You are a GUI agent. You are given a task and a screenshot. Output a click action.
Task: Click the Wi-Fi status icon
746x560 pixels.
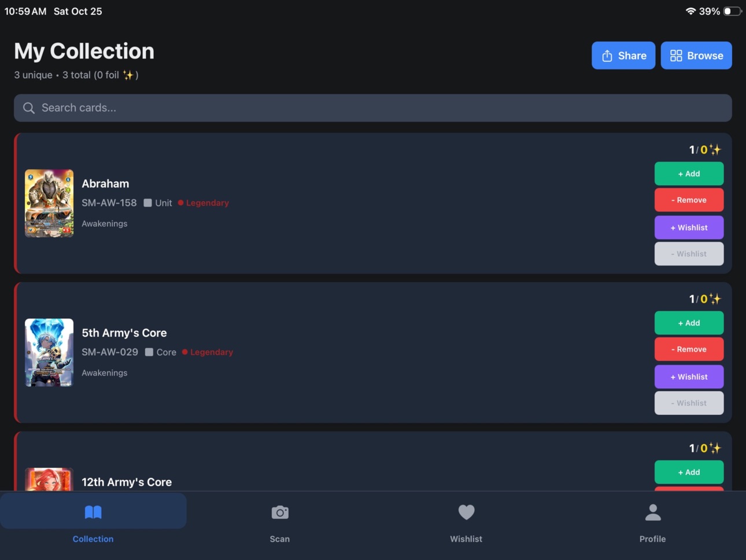(690, 11)
